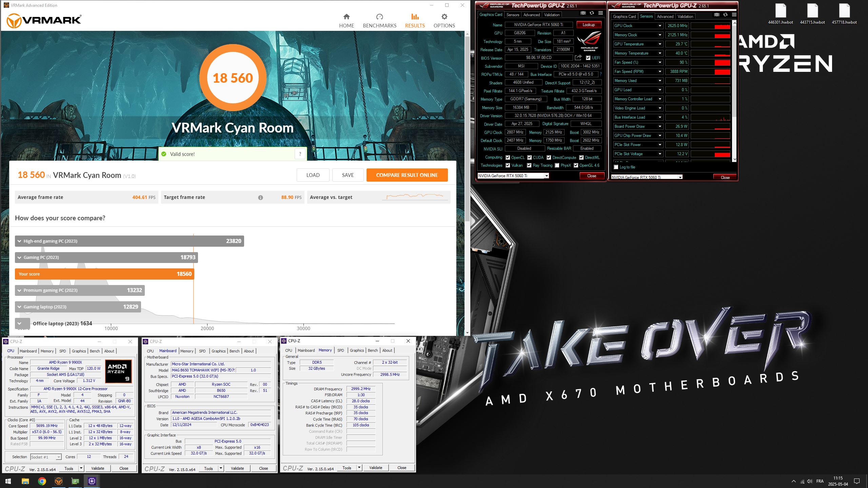Image resolution: width=868 pixels, height=488 pixels.
Task: Open Bench tab in first CPU-Z window
Action: [x=95, y=351]
